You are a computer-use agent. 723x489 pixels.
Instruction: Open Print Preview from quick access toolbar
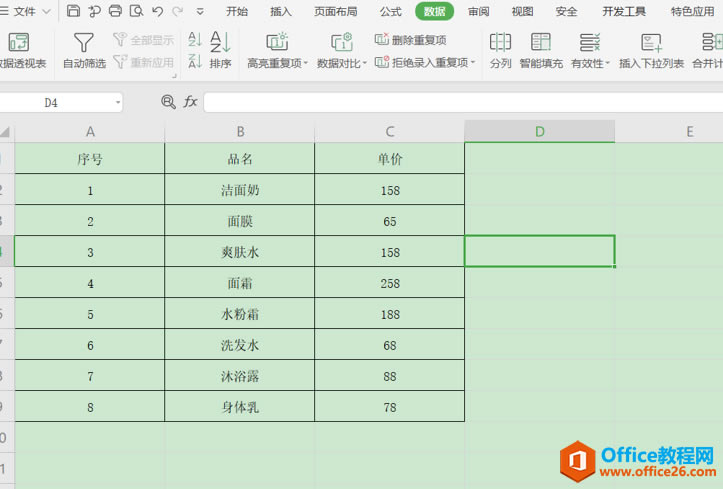point(136,11)
